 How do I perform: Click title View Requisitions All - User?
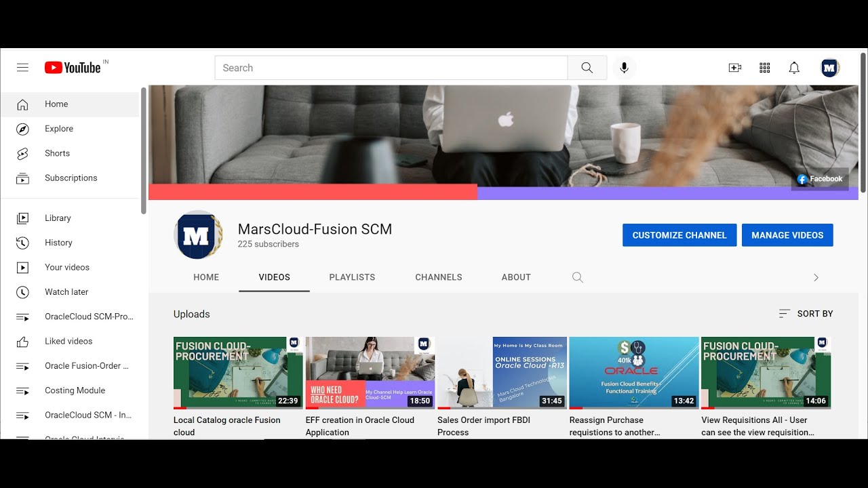point(758,426)
